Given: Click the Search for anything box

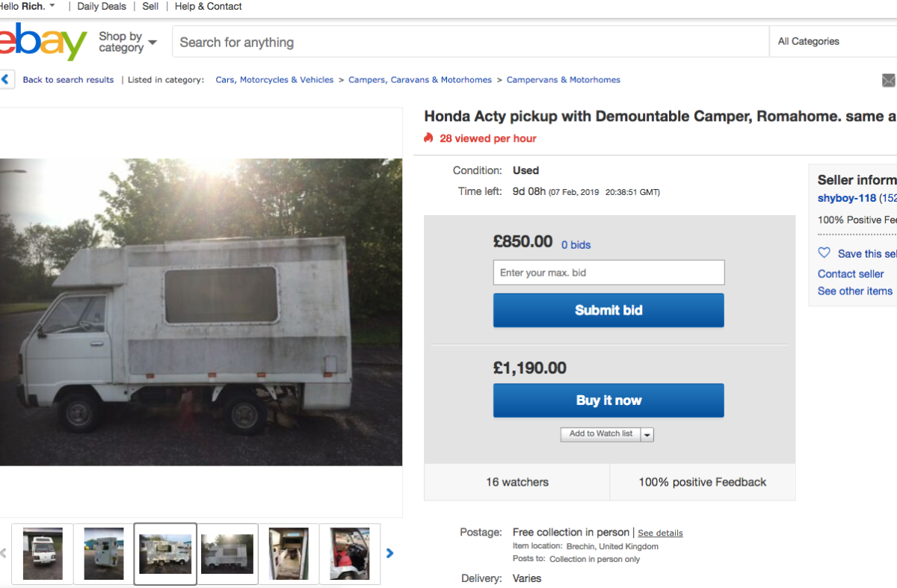Looking at the screenshot, I should click(x=471, y=43).
